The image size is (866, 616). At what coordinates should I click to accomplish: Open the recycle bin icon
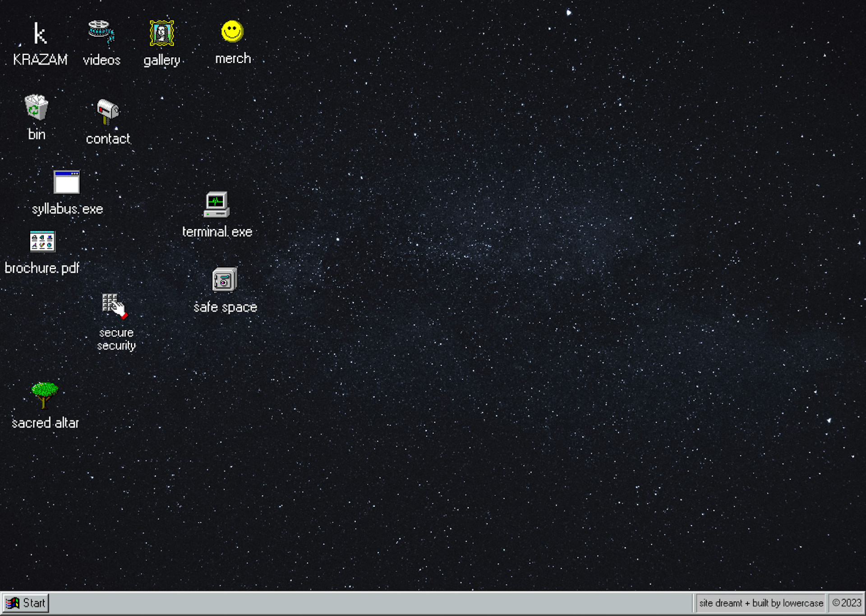pyautogui.click(x=36, y=107)
